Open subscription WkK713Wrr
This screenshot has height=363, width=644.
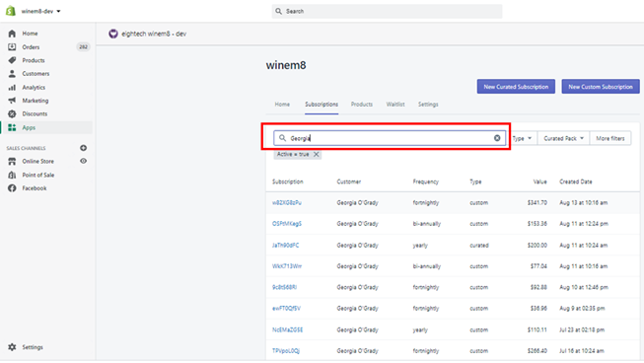pos(287,266)
